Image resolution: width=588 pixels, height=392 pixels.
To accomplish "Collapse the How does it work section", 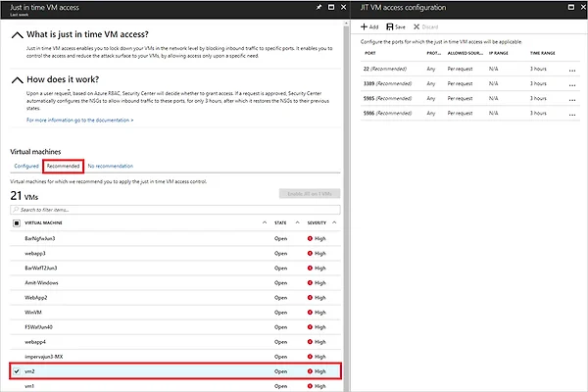I will pos(18,80).
